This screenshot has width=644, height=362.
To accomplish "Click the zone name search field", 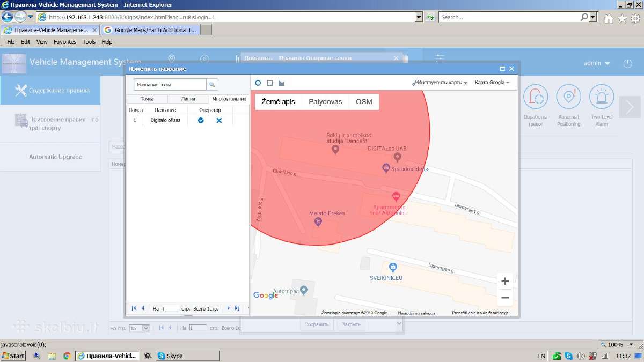I will (170, 85).
